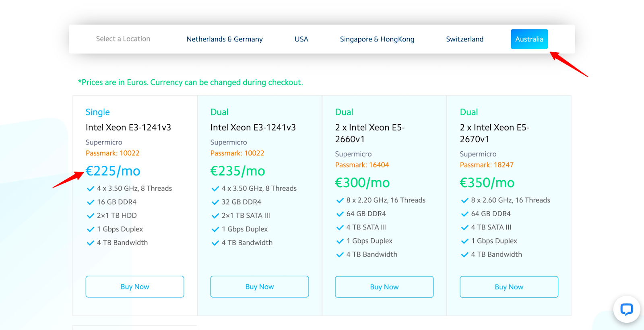Click checkmark beside 8 x 2.20 GHz
Screen dimensions: 644x330
pyautogui.click(x=340, y=200)
